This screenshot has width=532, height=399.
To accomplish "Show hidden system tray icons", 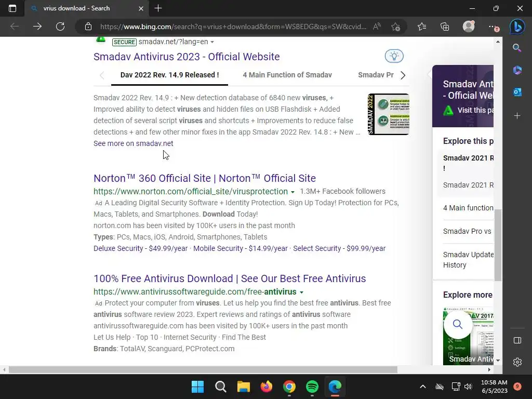I will pyautogui.click(x=423, y=387).
